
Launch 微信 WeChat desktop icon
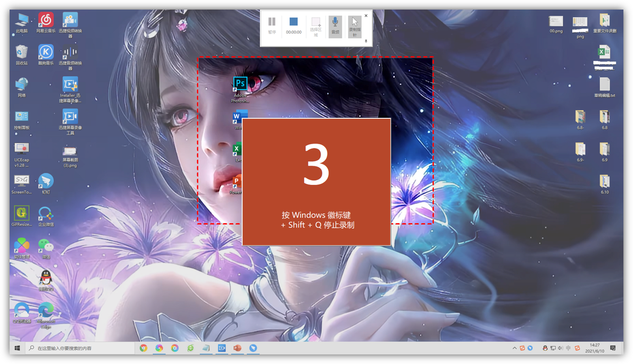[x=46, y=249]
